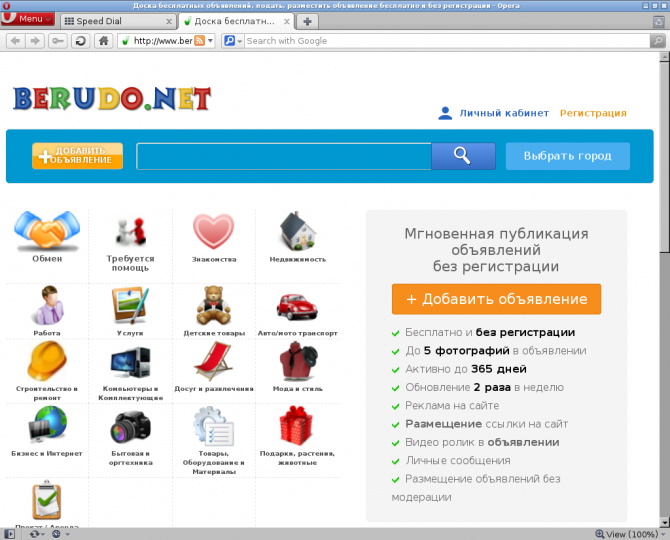Open the Требуется помощь category
The height and width of the screenshot is (540, 670).
pyautogui.click(x=130, y=243)
